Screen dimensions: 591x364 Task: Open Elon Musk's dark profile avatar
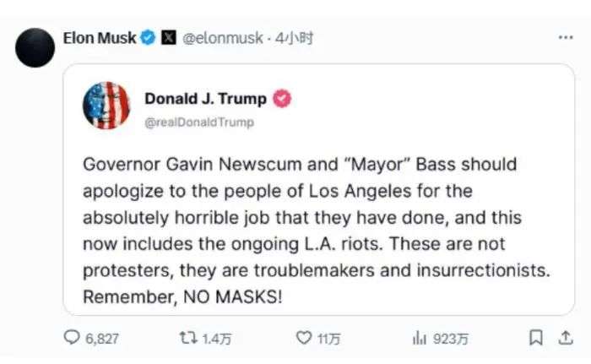point(35,47)
